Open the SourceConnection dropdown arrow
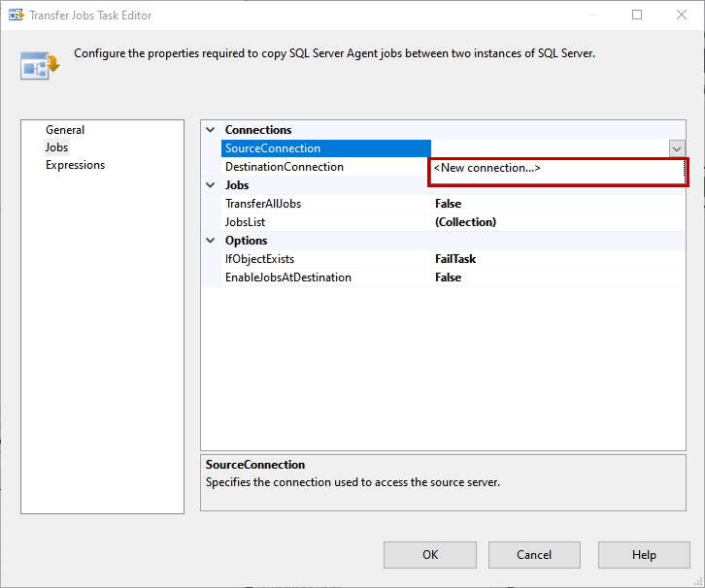The image size is (705, 588). pyautogui.click(x=677, y=148)
